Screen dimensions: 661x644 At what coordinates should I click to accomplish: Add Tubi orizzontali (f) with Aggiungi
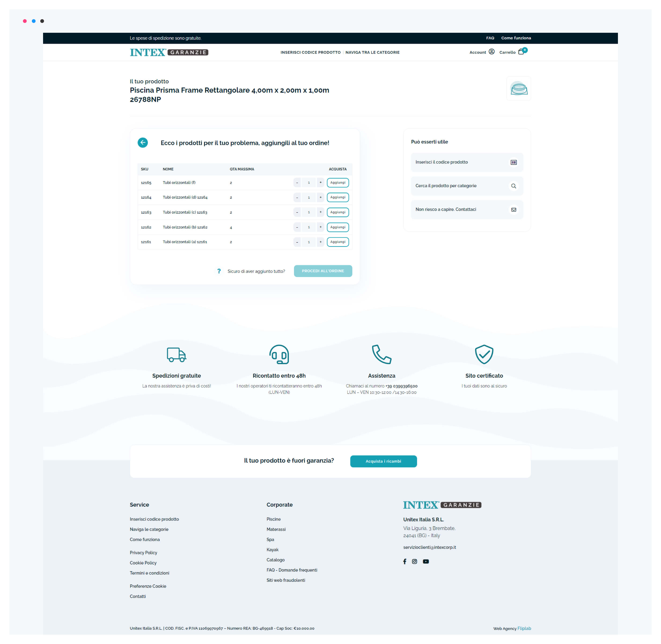click(x=338, y=183)
